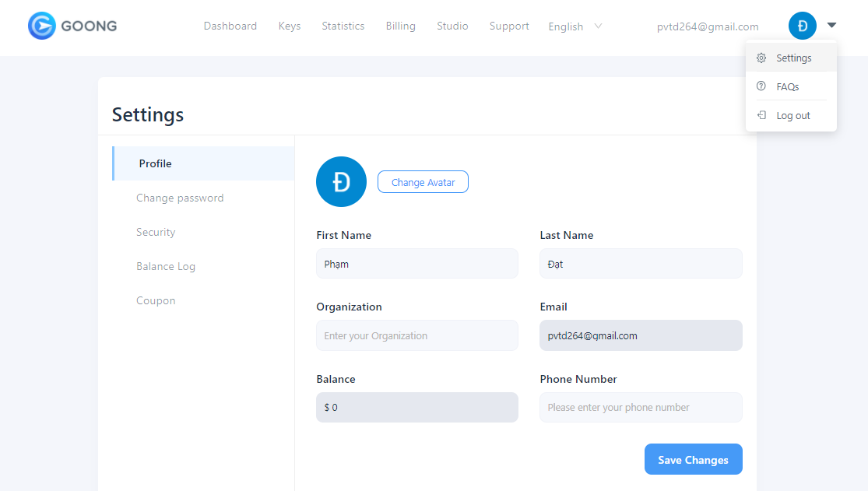
Task: Select the Change password tab
Action: pyautogui.click(x=180, y=198)
